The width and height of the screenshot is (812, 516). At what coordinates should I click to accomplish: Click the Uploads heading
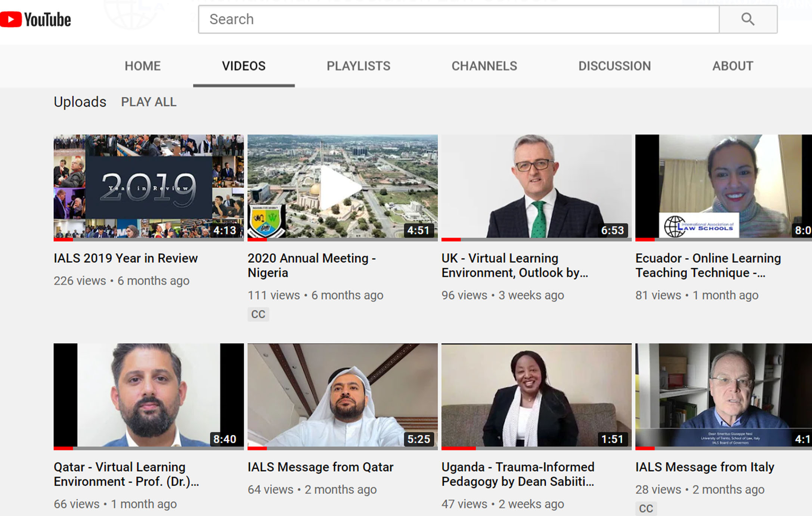tap(80, 102)
